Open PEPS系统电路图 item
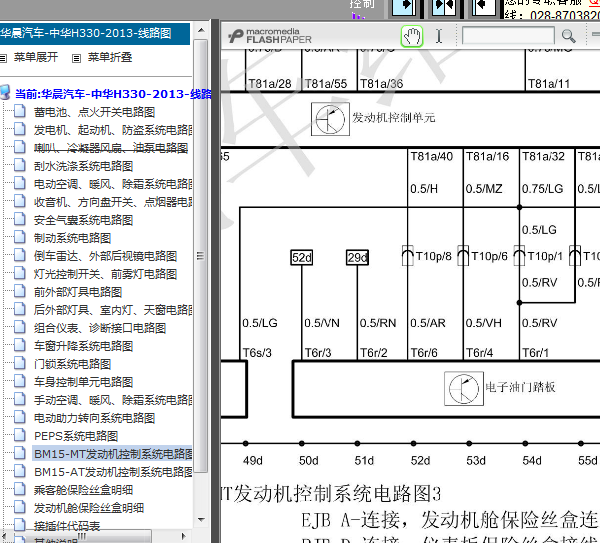Viewport: 600px width, 543px height. 76,436
